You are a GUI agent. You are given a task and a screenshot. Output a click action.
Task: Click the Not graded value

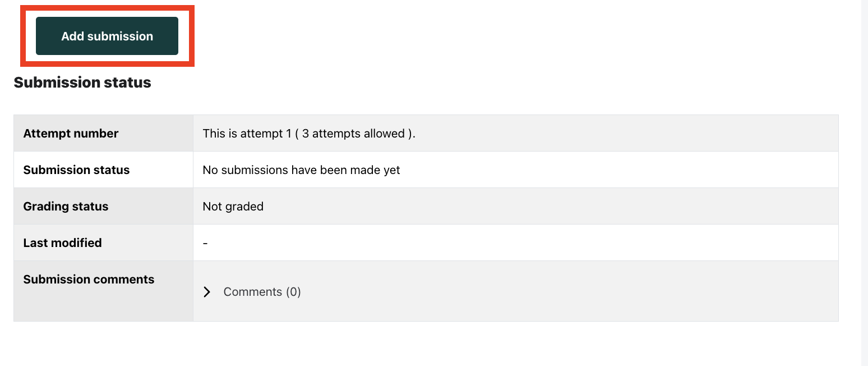(233, 207)
